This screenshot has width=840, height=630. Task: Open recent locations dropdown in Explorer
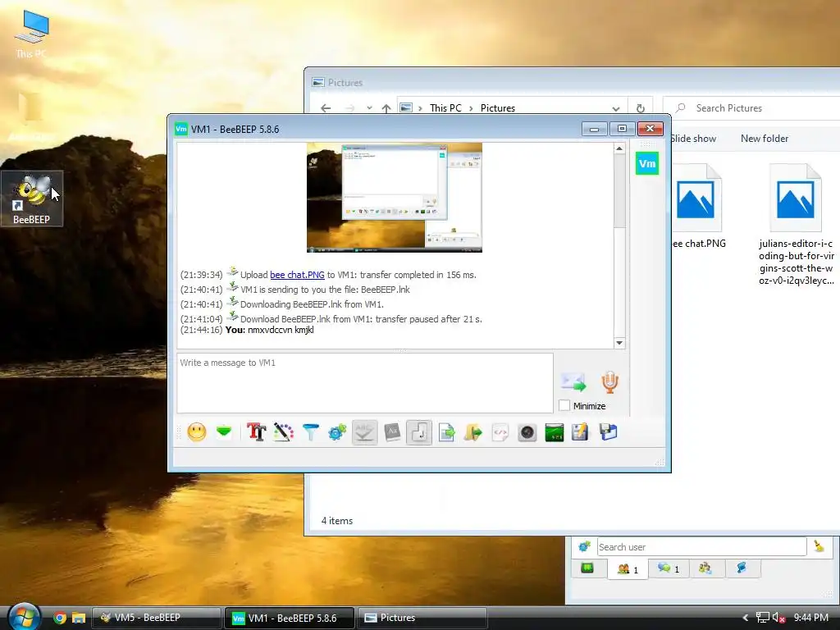click(369, 108)
